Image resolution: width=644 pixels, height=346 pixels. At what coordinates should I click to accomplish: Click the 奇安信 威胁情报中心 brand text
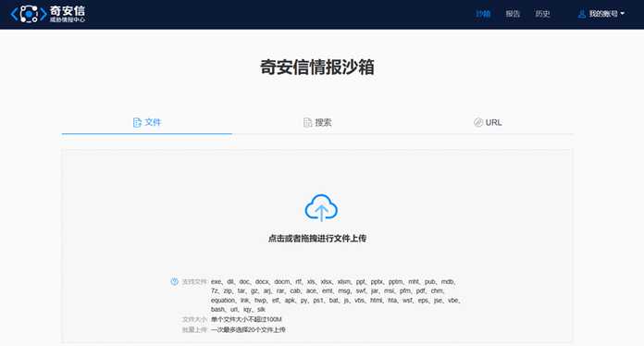tap(68, 14)
